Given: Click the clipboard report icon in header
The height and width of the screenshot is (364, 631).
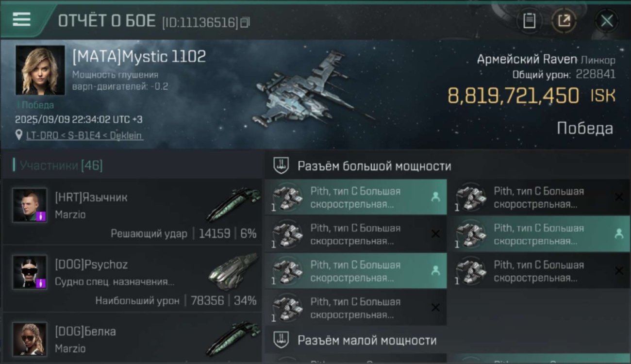Looking at the screenshot, I should tap(529, 21).
